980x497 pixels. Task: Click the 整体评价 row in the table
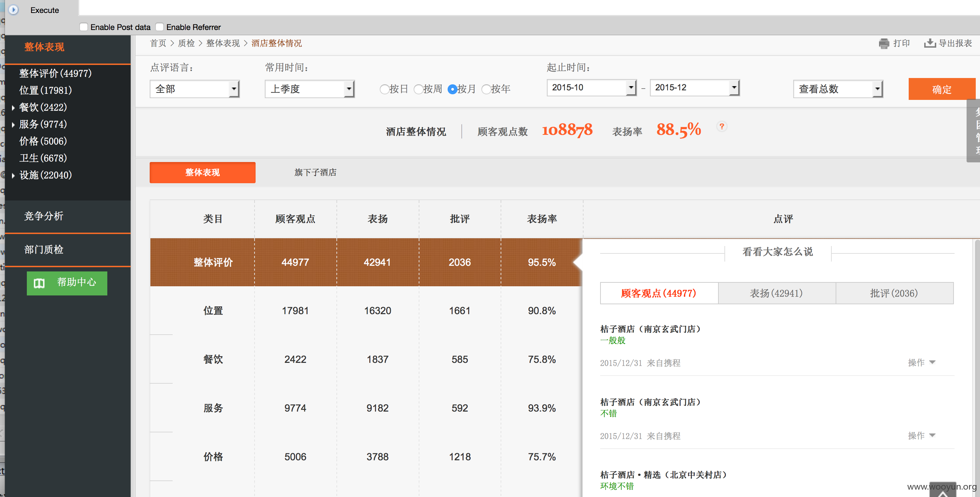[x=366, y=262]
